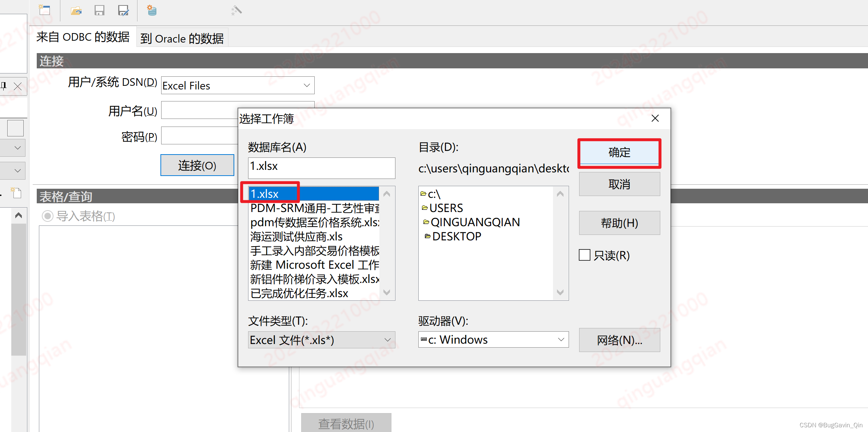Select 1.xlsx in the file list
The height and width of the screenshot is (432, 868).
(314, 194)
